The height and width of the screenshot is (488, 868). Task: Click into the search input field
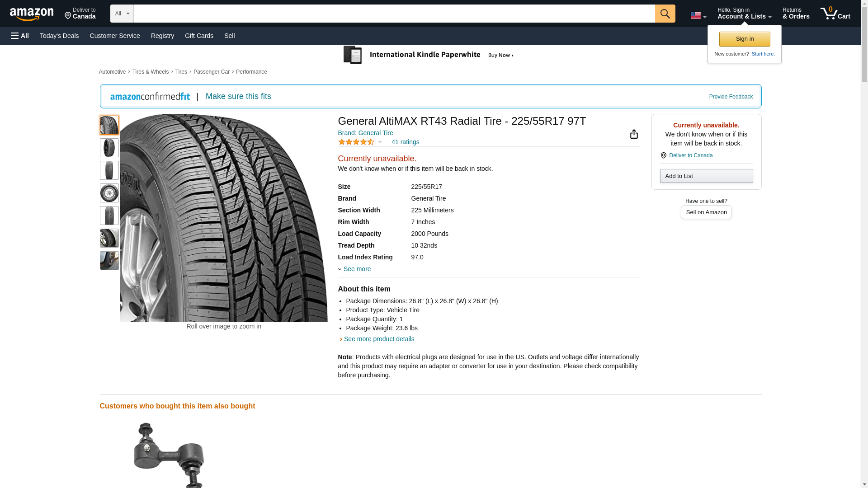click(x=393, y=14)
